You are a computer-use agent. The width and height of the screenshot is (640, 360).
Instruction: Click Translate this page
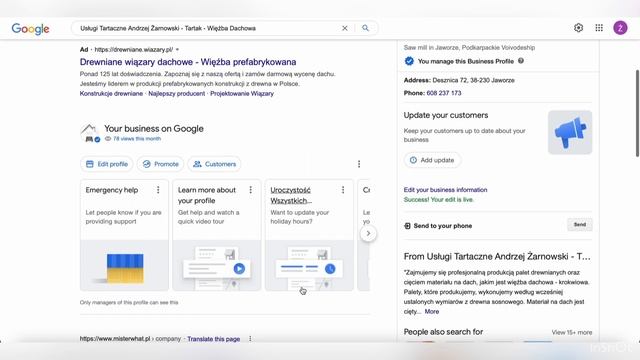pyautogui.click(x=213, y=339)
